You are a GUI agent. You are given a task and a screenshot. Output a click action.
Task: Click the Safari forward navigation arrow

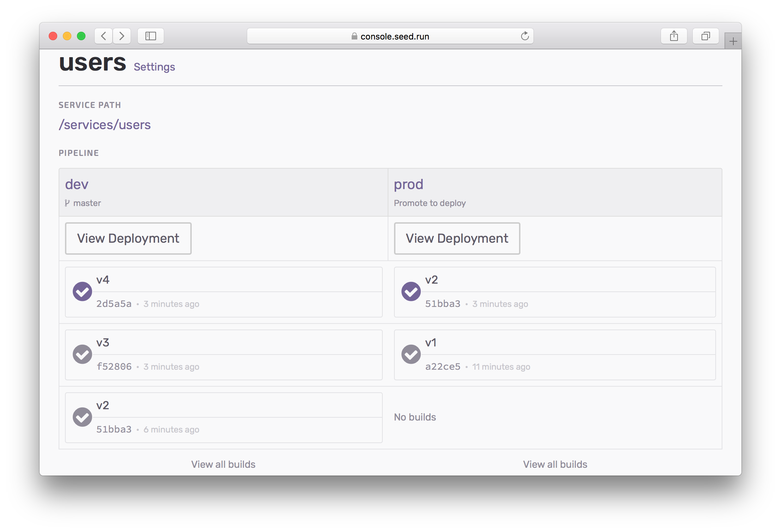[122, 36]
